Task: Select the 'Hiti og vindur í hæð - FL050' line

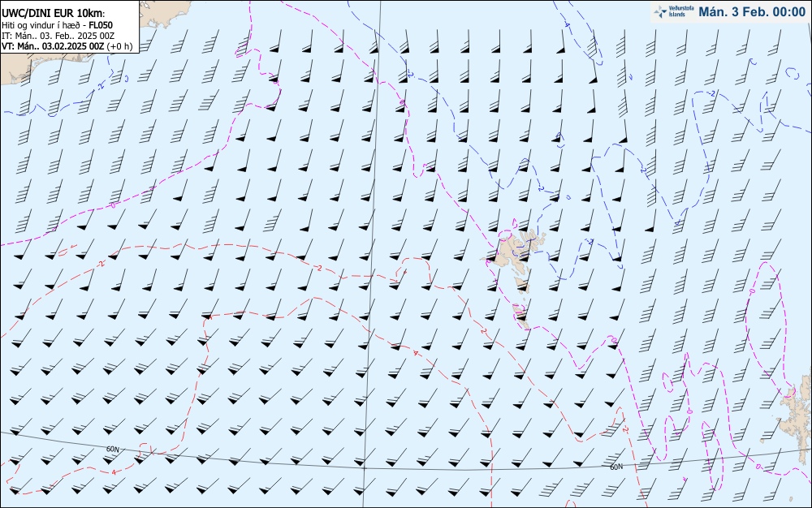Action: coord(57,25)
